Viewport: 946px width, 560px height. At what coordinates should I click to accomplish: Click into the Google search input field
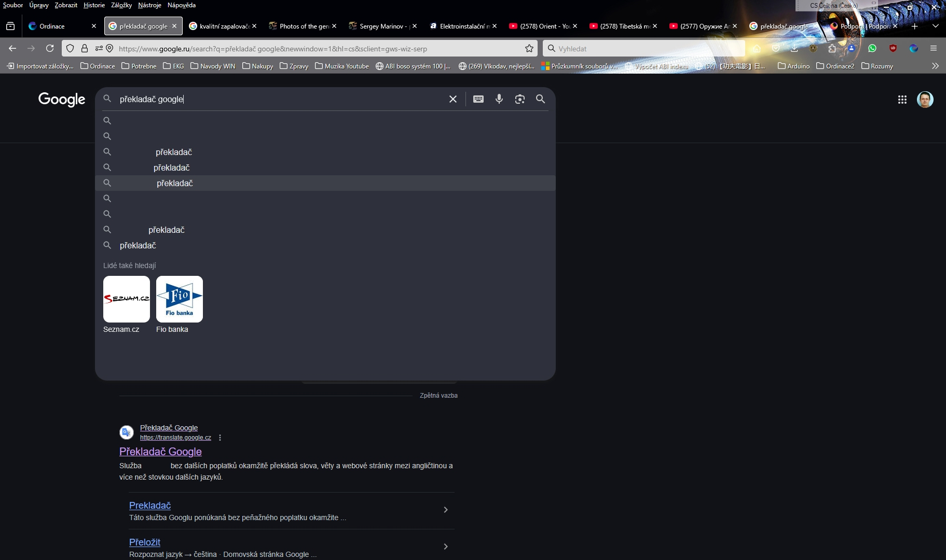click(x=280, y=99)
